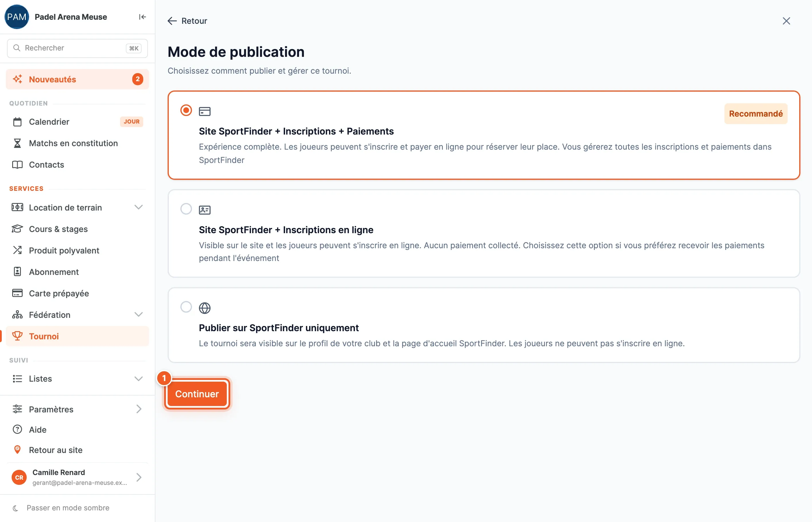Image resolution: width=812 pixels, height=522 pixels.
Task: Click the Continuer button
Action: [197, 394]
